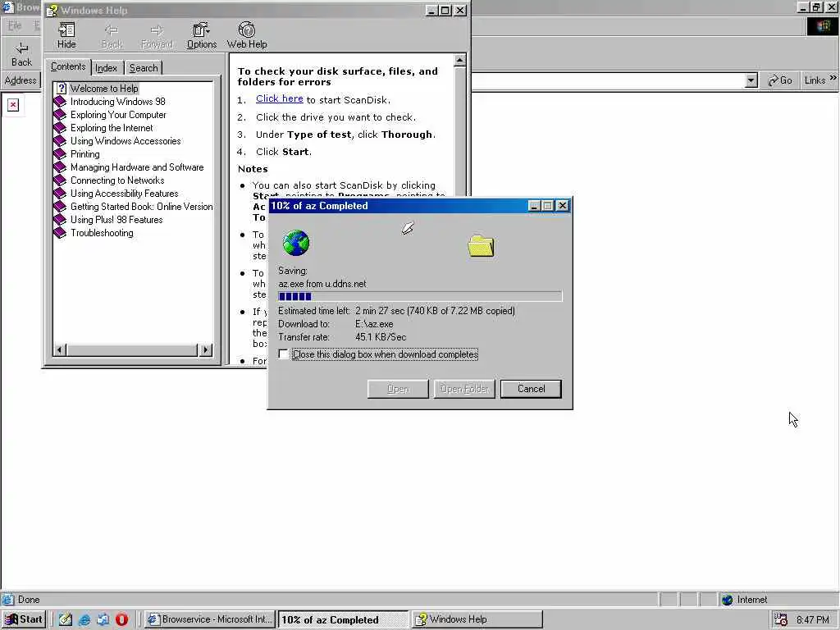Click the book icon beside Getting Started Book
The height and width of the screenshot is (630, 840).
[x=60, y=206]
